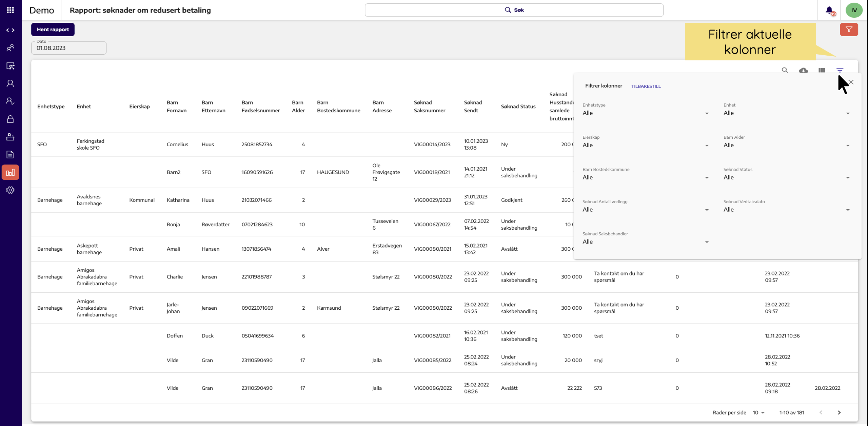Viewport: 868px width, 426px height.
Task: Select case number VIG00014/2023
Action: point(432,144)
